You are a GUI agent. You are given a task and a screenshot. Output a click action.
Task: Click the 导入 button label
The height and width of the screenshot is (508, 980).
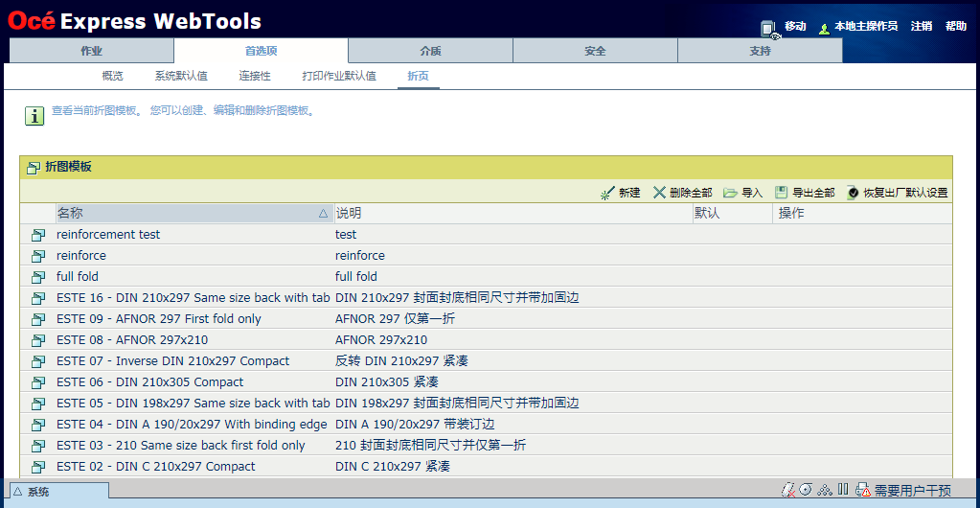[752, 193]
